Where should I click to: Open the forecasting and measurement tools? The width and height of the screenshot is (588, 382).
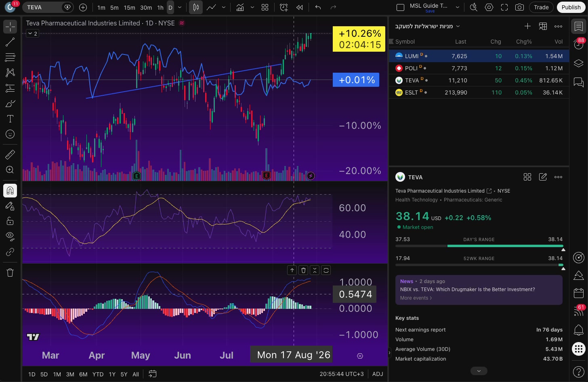click(x=10, y=88)
